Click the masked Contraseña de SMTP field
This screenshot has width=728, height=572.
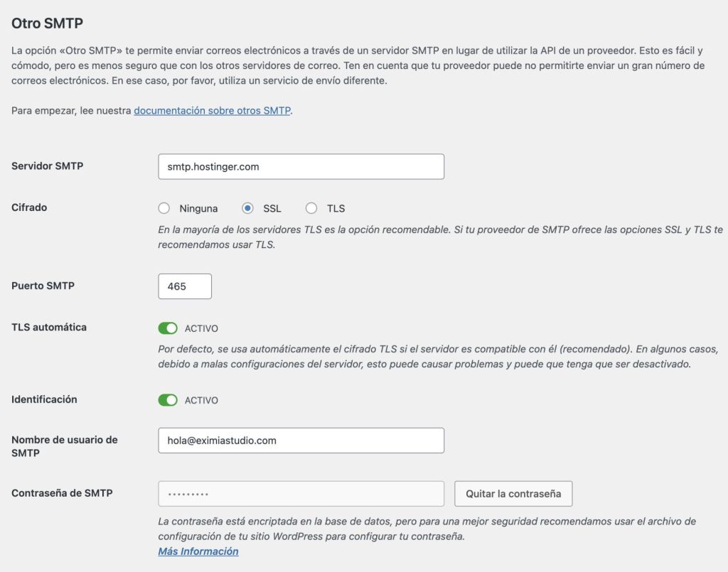coord(301,494)
